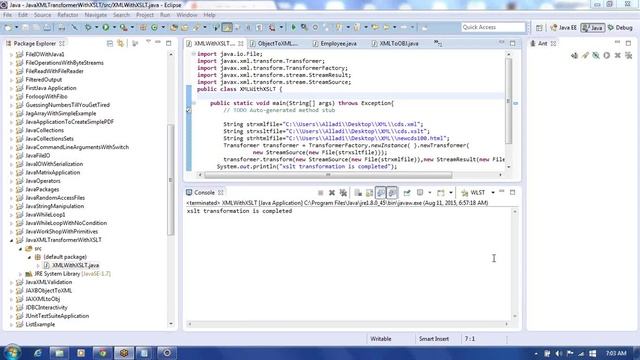Click the editor horizontal scrollbar
This screenshot has width=640, height=360.
(328, 175)
